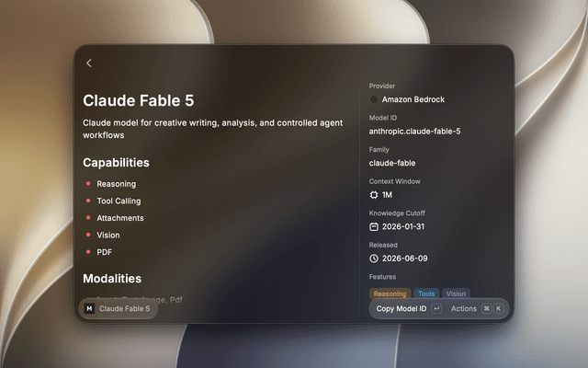
Task: Click the Enter key icon
Action: [436, 309]
